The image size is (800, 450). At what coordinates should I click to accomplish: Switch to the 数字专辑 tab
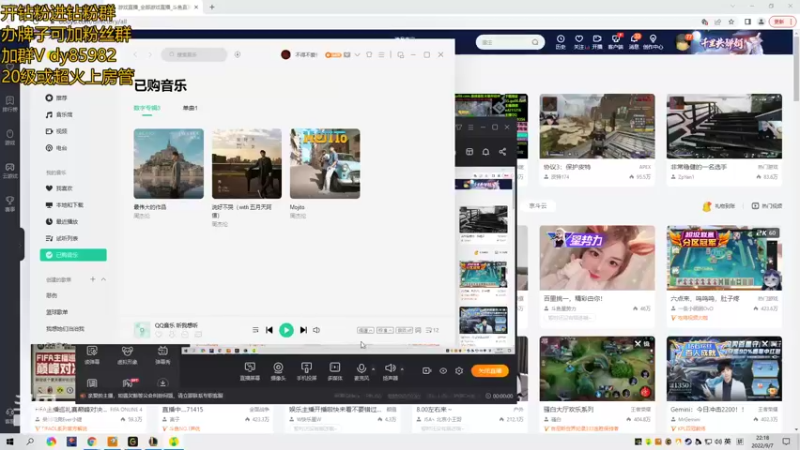[147, 108]
